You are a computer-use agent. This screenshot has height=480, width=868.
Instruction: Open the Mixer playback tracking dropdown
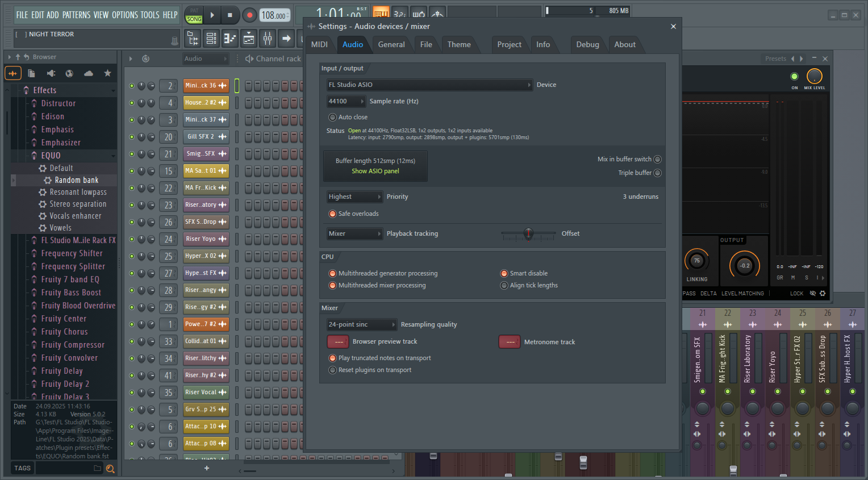(x=354, y=234)
